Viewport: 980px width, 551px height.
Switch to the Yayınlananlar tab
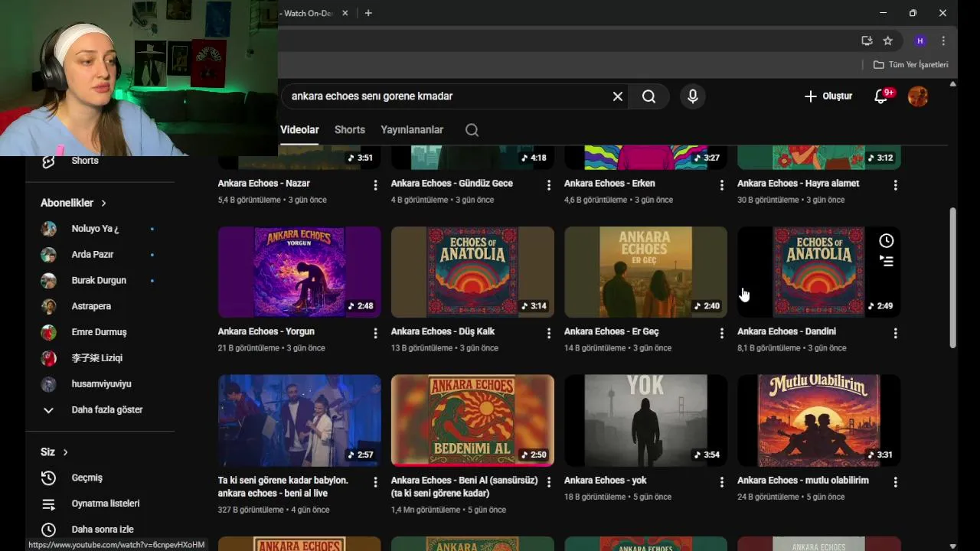412,130
